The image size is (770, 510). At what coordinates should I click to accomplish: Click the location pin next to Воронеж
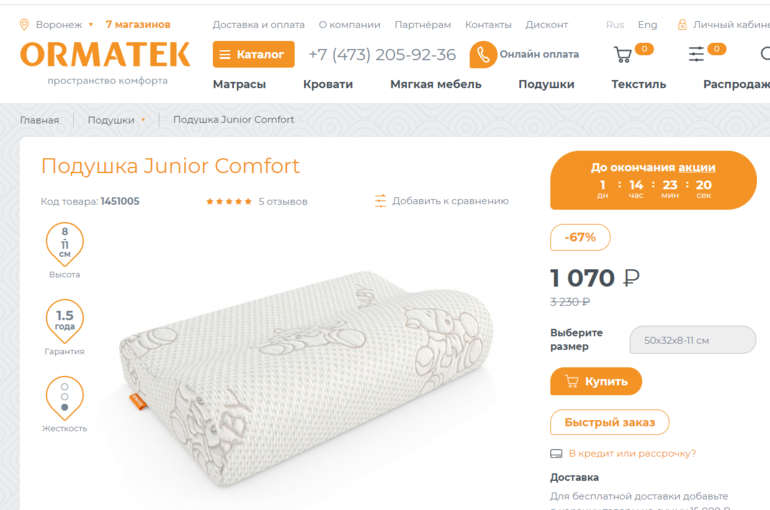tap(24, 25)
